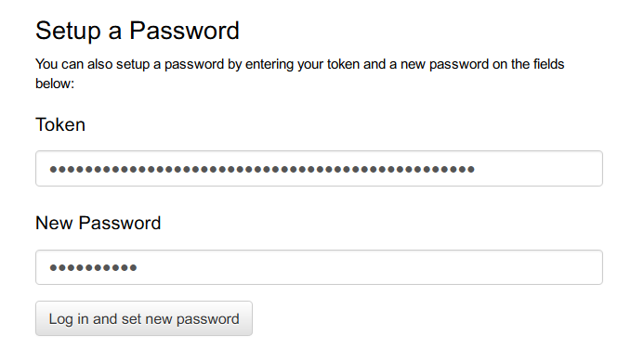Click the Setup a Password heading

pyautogui.click(x=138, y=31)
